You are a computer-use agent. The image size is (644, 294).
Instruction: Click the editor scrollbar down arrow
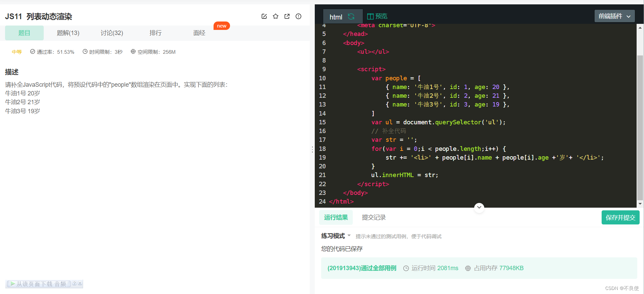coord(640,204)
